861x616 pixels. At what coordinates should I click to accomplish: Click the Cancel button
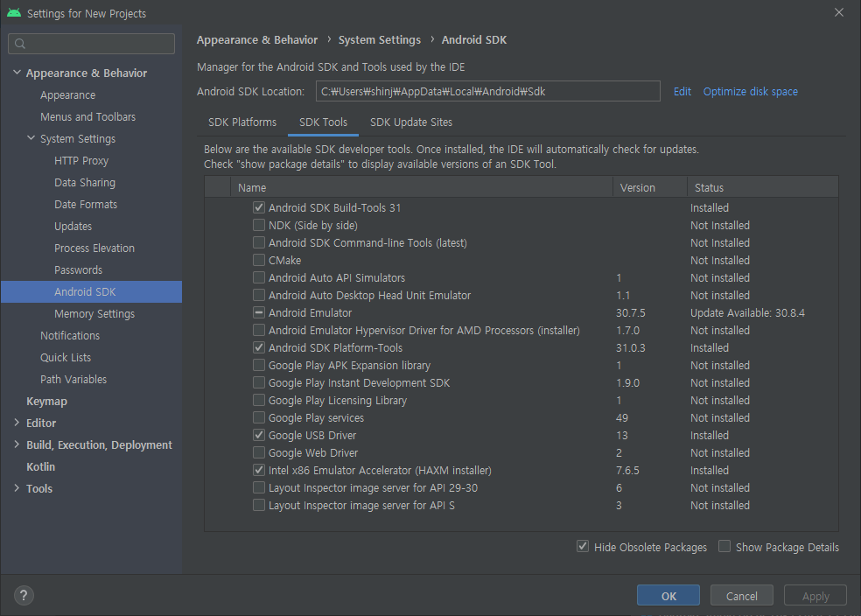click(x=741, y=596)
